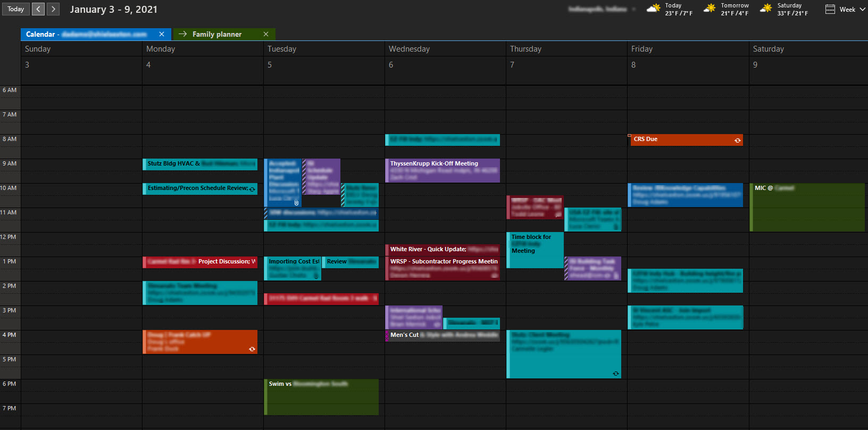Click the Tomorrow weather forecast icon
Viewport: 868px width, 430px height.
(710, 9)
